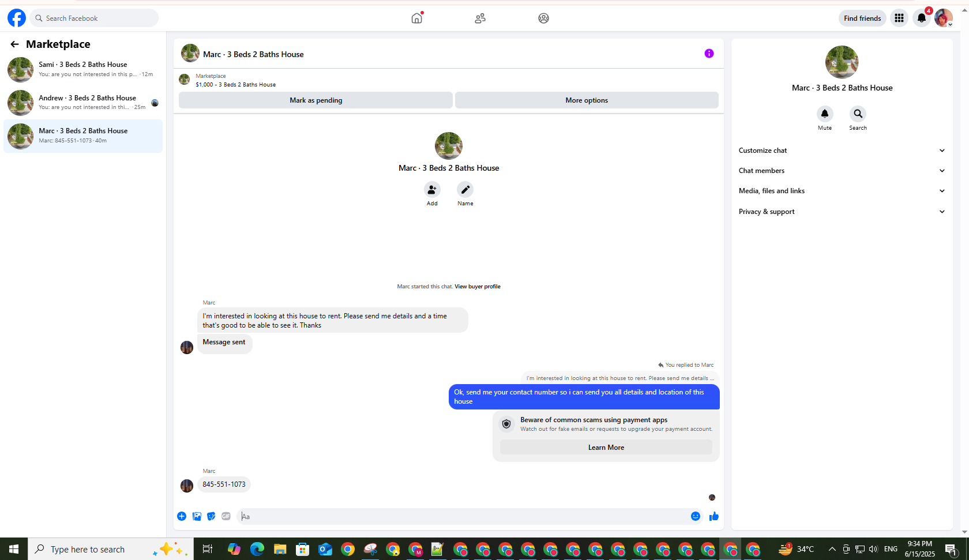The height and width of the screenshot is (560, 969).
Task: Click Learn More about payment scams
Action: 606,448
